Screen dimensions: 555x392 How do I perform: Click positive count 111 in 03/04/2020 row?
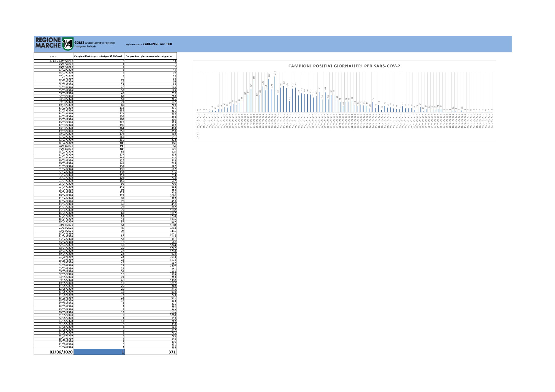click(122, 175)
